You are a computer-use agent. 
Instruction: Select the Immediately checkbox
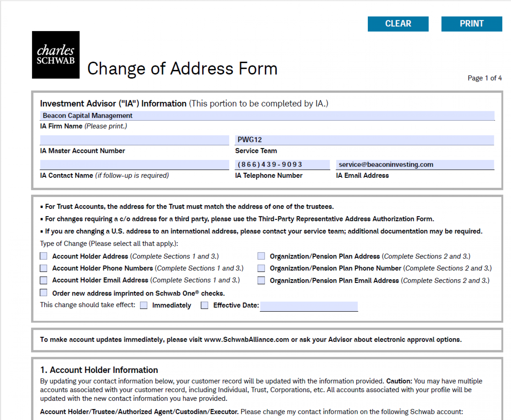(x=144, y=305)
